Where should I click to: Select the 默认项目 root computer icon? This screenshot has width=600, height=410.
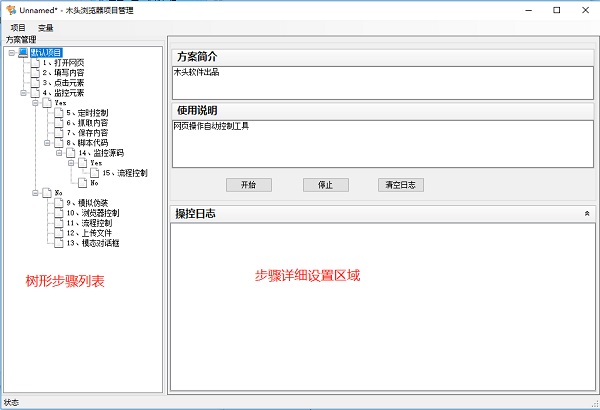coord(24,52)
